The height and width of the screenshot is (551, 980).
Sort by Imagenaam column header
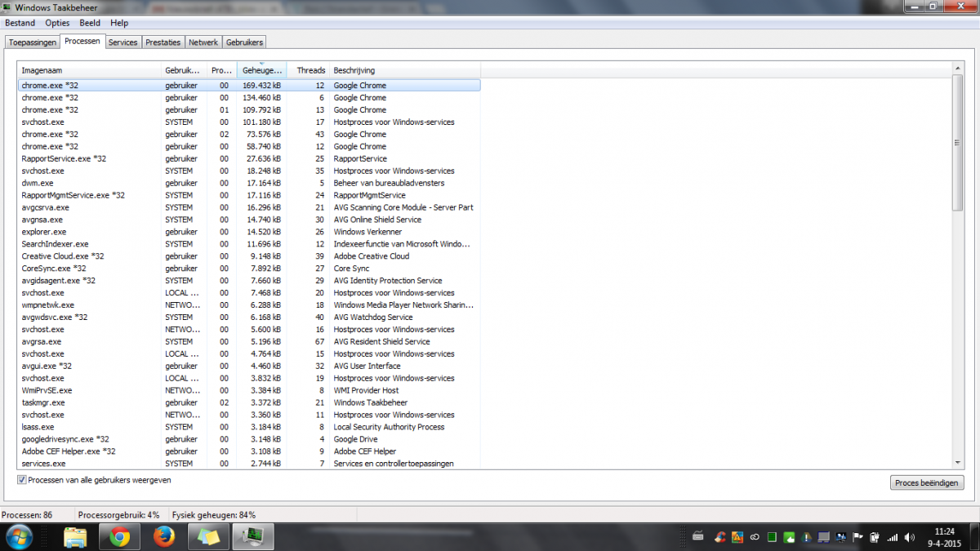point(89,70)
